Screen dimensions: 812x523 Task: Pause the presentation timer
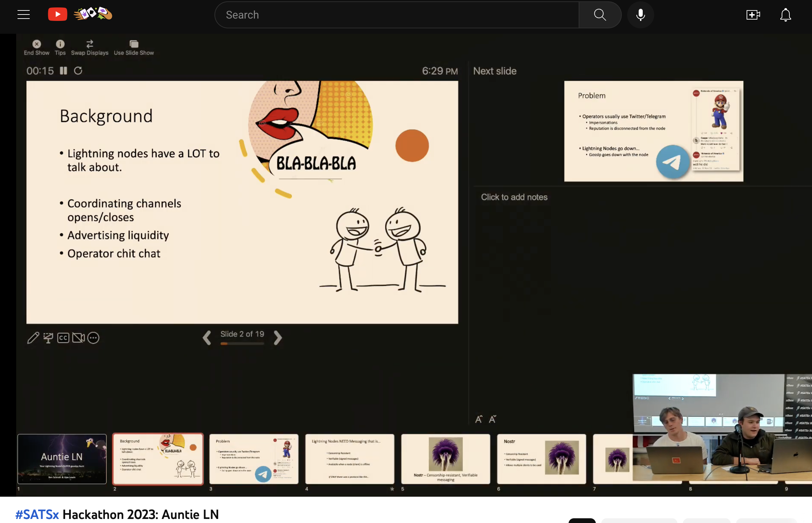pyautogui.click(x=63, y=71)
